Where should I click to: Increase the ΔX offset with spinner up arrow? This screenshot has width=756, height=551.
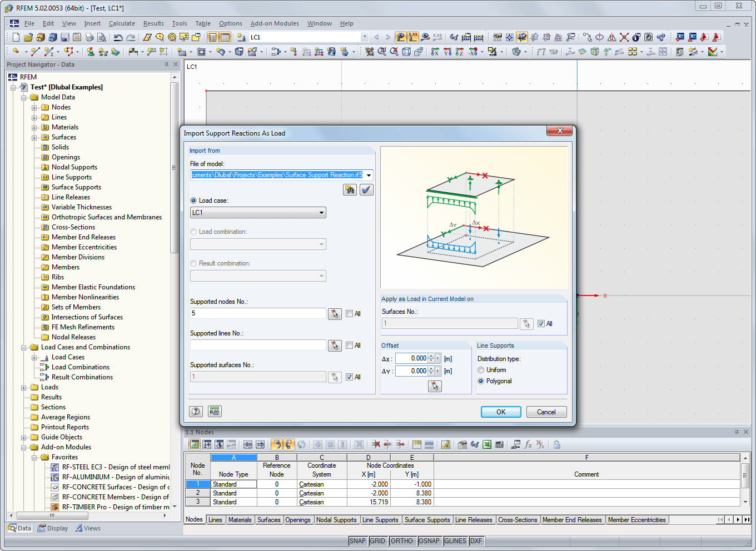431,356
